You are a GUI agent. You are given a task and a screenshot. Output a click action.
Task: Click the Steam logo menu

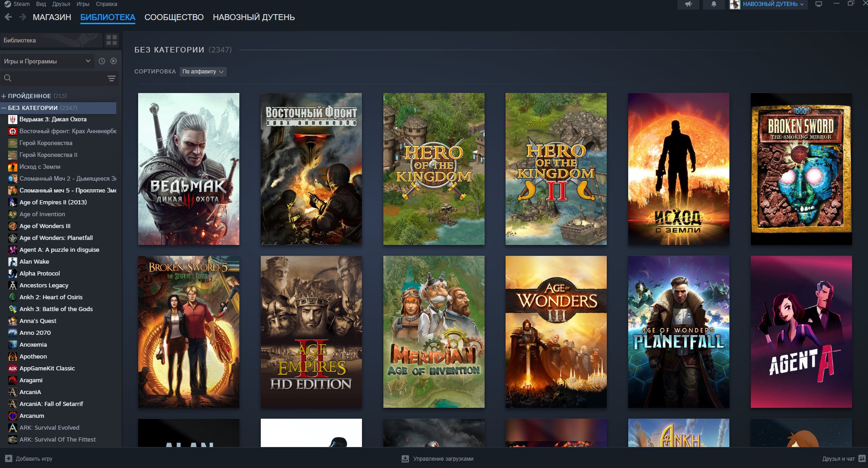click(17, 4)
